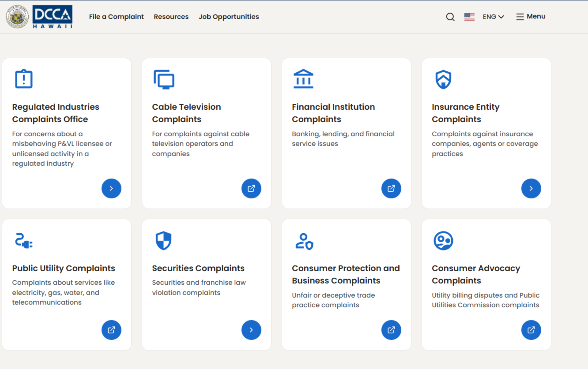
Task: Open the ENG language dropdown
Action: click(x=493, y=17)
